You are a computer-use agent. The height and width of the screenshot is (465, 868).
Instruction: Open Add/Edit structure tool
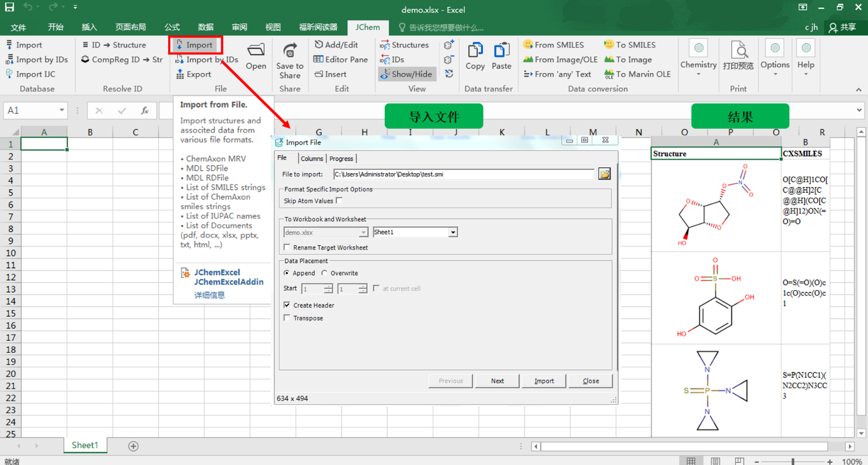tap(336, 45)
